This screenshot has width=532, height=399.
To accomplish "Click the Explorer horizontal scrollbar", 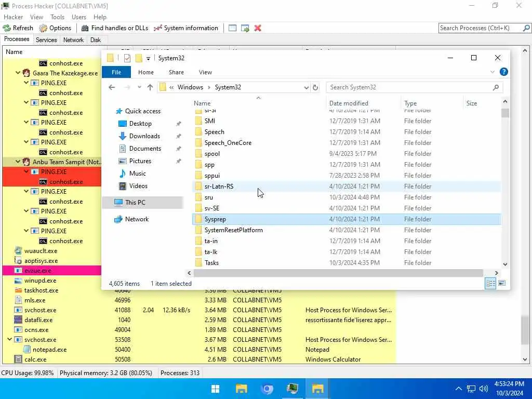I will [x=338, y=273].
